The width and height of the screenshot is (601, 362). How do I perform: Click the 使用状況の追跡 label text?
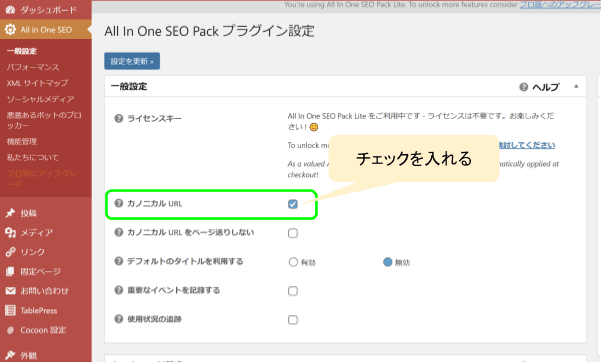point(154,319)
